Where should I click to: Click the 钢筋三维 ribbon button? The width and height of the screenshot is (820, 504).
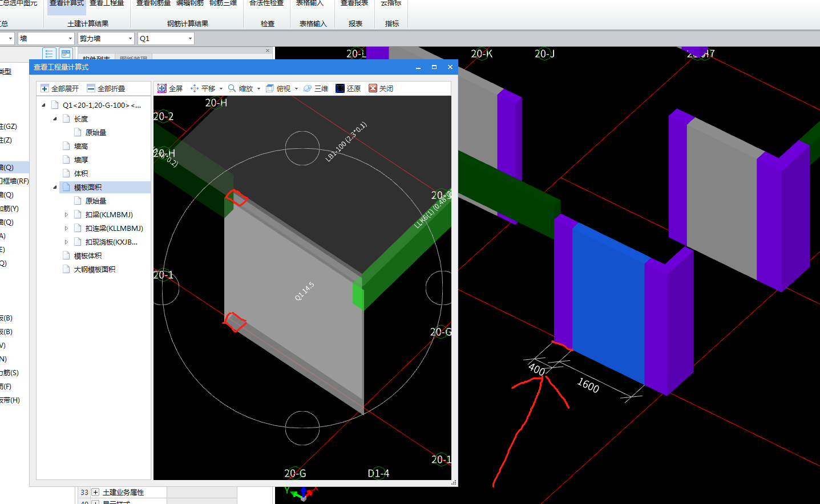click(223, 5)
